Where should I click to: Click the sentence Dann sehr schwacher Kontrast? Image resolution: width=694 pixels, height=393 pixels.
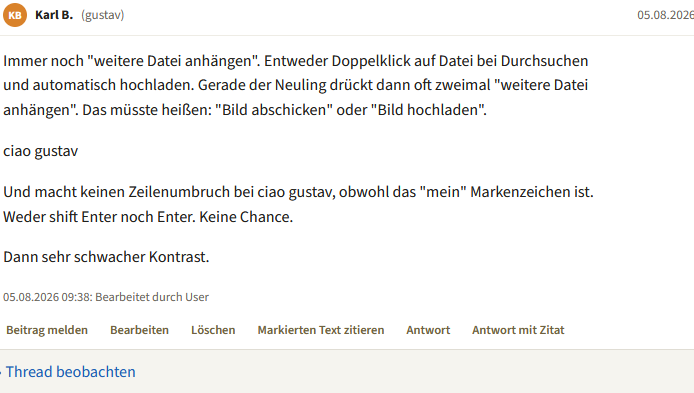(x=106, y=257)
